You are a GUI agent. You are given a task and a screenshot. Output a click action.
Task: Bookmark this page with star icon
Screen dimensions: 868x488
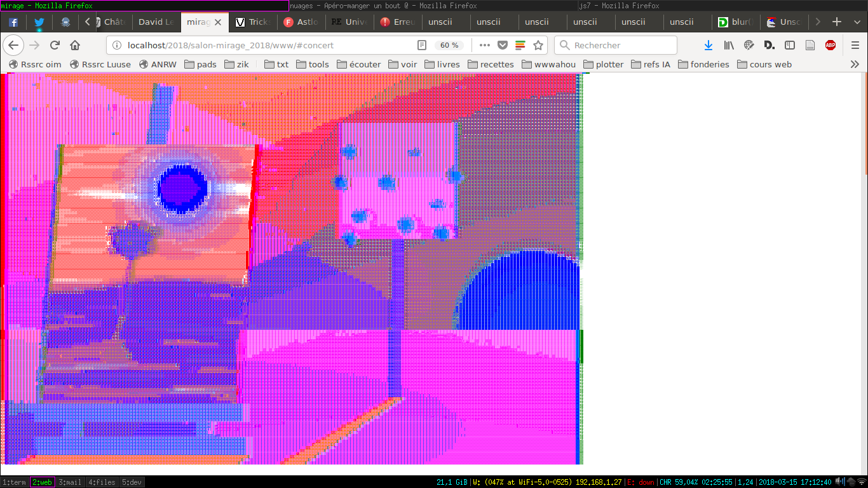pyautogui.click(x=538, y=45)
